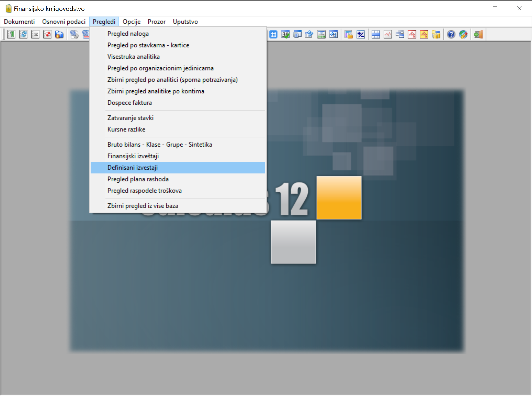Click the plus/minus calculator toolbar icon
Screen dimensions: 532x396
click(x=361, y=35)
